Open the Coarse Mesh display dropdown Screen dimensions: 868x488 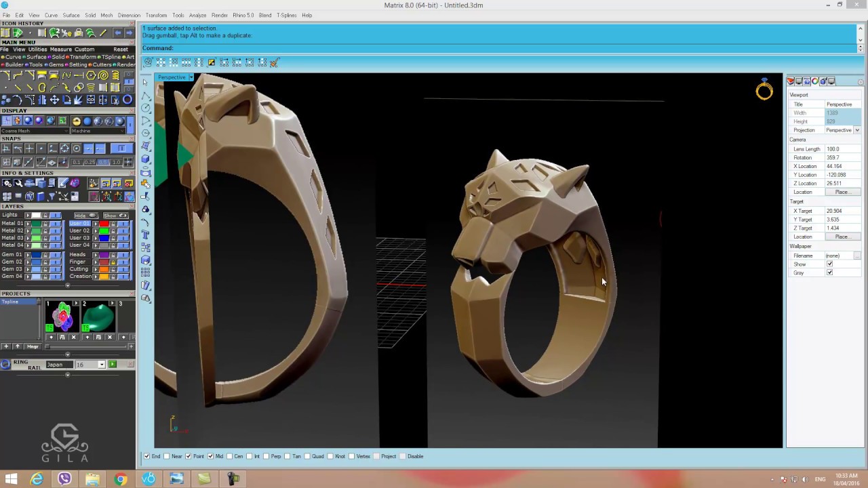coord(35,131)
